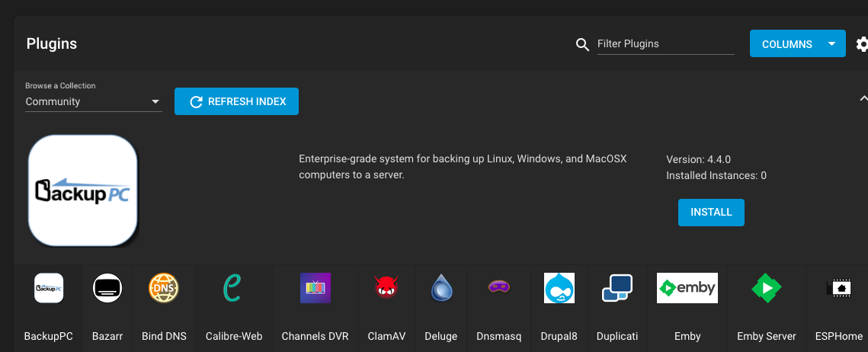
Task: Open the COLUMNS dropdown arrow
Action: coord(831,43)
